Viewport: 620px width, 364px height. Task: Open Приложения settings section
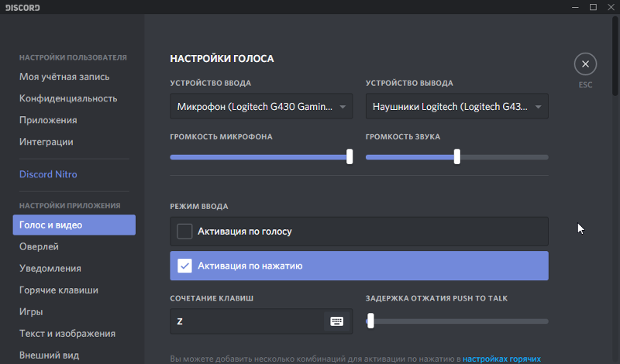click(48, 120)
